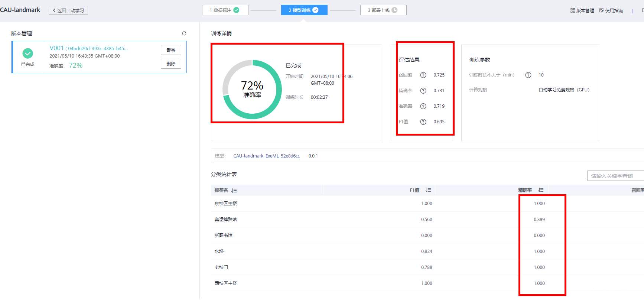The image size is (644, 302).
Task: Click the refresh icon in 版本管理
Action: click(x=184, y=33)
